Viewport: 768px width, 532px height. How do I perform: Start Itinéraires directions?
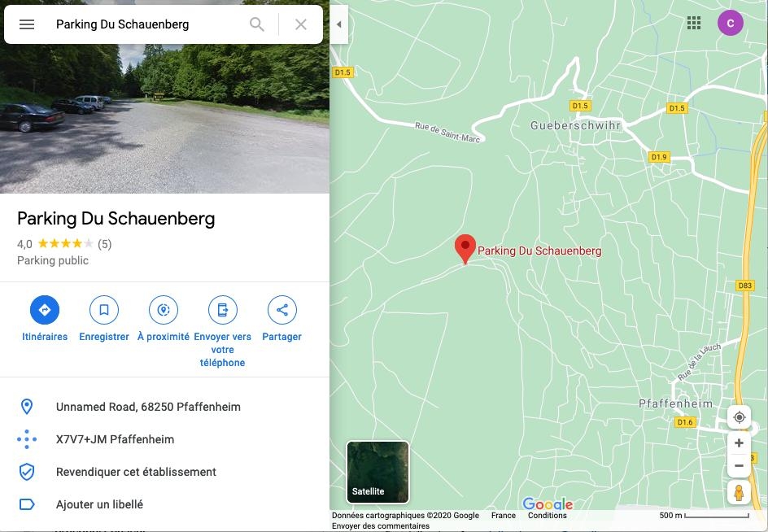coord(45,310)
